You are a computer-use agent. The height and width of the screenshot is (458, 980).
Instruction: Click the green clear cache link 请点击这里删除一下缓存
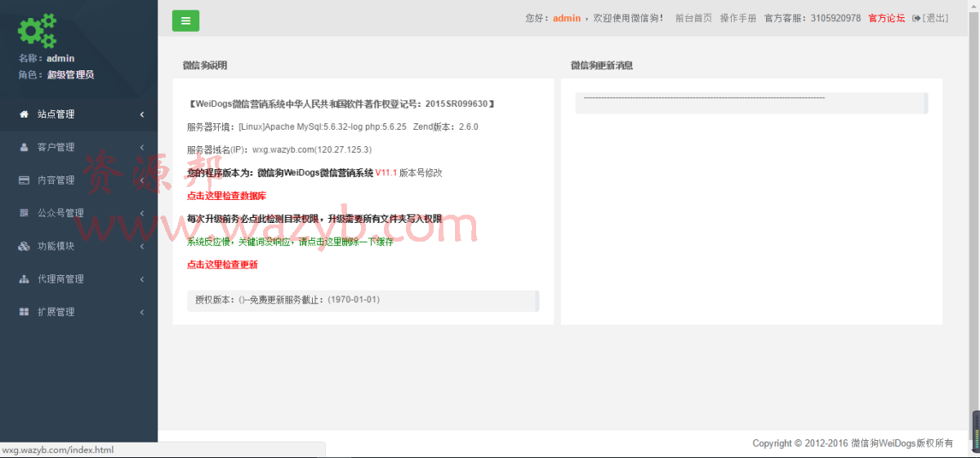345,242
